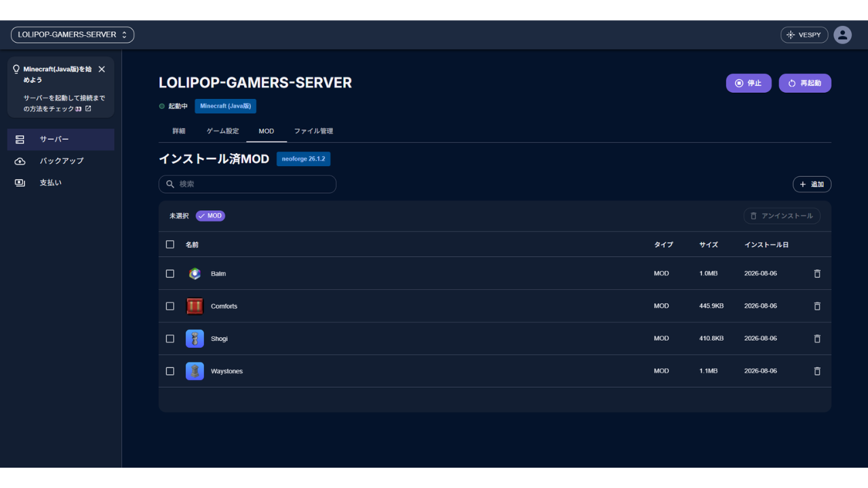Check the Waystones mod checkbox
The height and width of the screenshot is (488, 868).
tap(170, 371)
